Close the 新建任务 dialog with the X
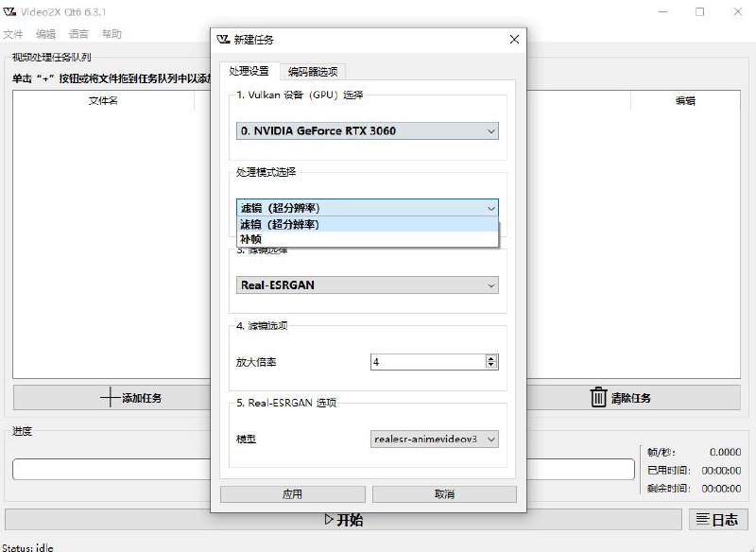 point(514,40)
